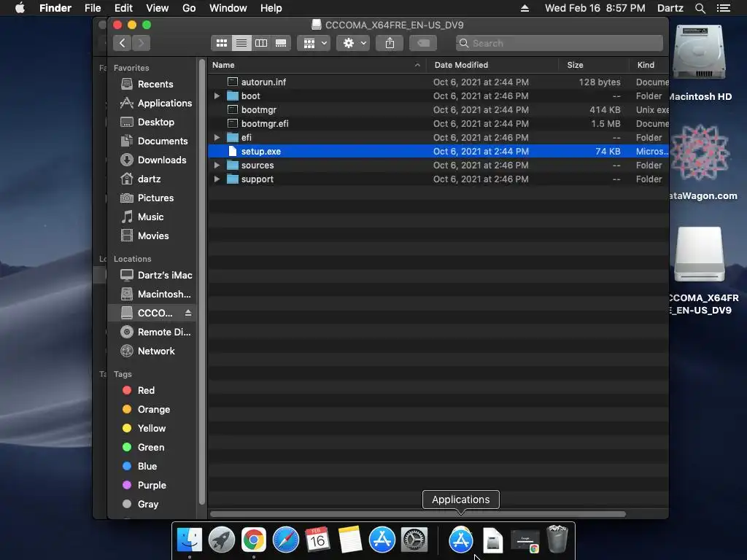747x560 pixels.
Task: Open the Go menu
Action: pos(189,8)
